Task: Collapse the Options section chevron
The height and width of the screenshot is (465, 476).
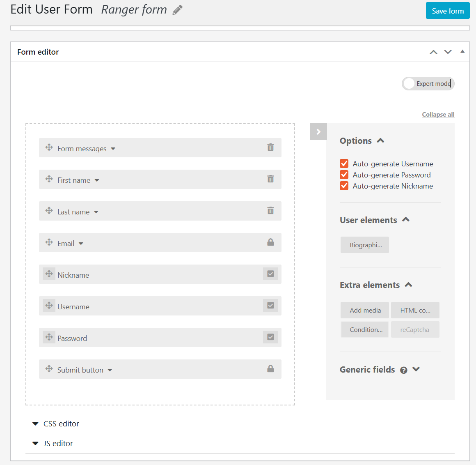Action: coord(380,140)
